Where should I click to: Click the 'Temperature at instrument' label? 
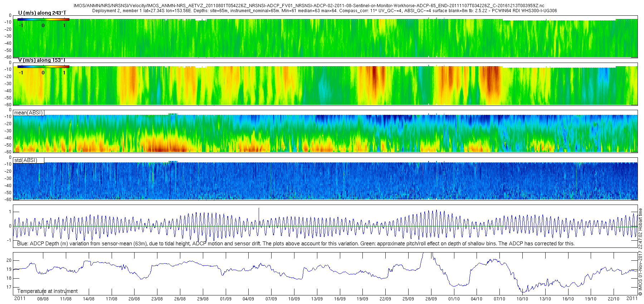click(x=48, y=291)
